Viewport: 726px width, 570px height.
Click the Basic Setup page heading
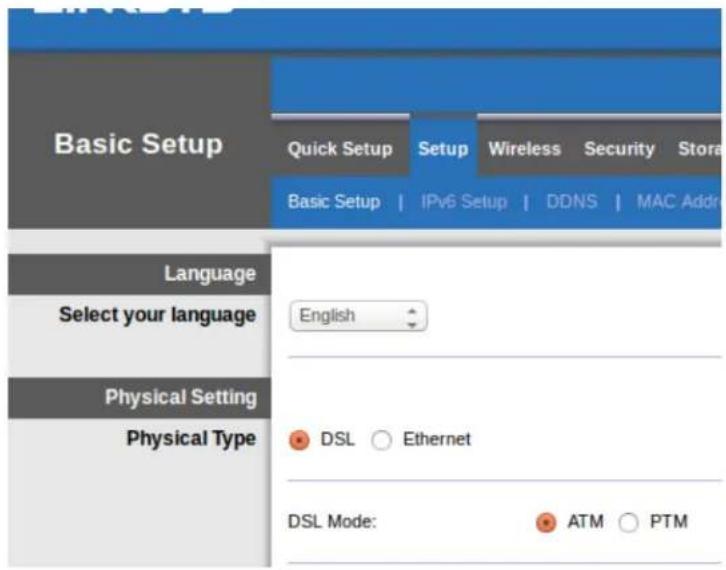pyautogui.click(x=138, y=144)
